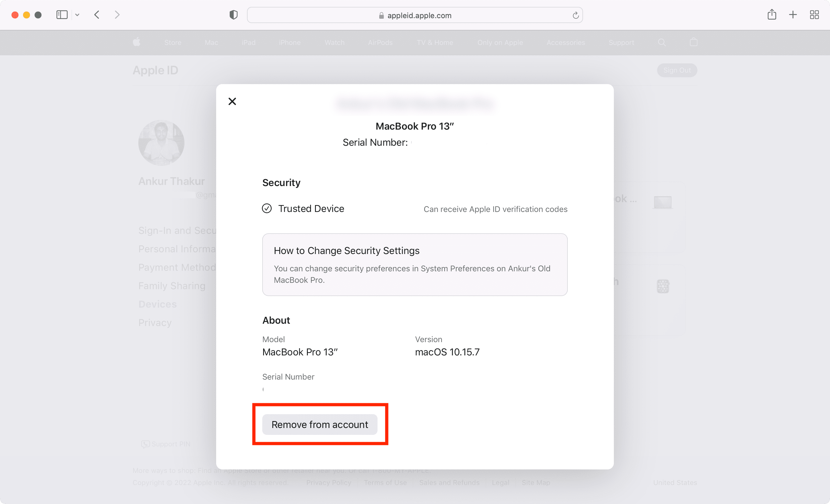
Task: Open the shopping bag icon
Action: tap(693, 42)
